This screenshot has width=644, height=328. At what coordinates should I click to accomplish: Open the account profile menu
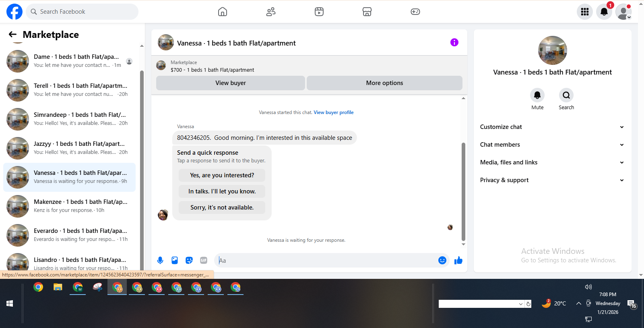(623, 12)
